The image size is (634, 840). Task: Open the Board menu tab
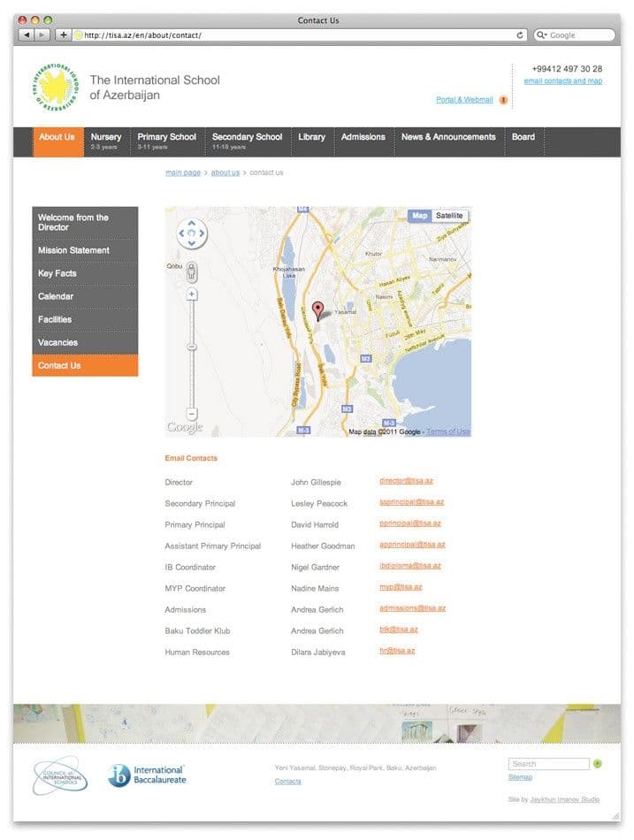523,142
